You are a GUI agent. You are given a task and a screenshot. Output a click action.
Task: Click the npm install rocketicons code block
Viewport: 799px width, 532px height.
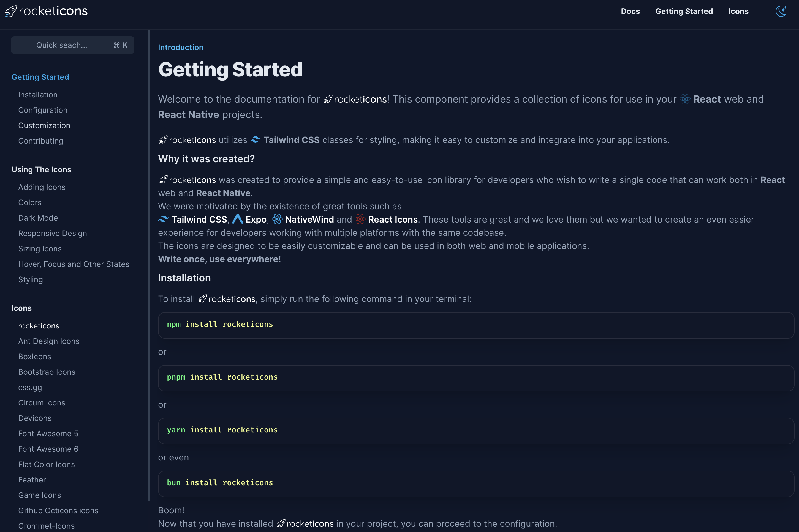click(476, 325)
